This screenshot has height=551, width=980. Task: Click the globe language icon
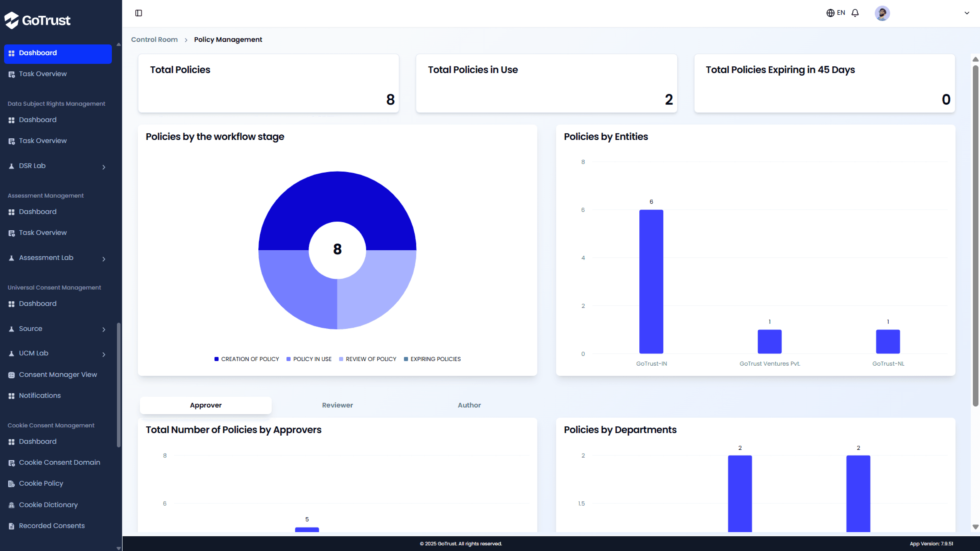pyautogui.click(x=830, y=13)
